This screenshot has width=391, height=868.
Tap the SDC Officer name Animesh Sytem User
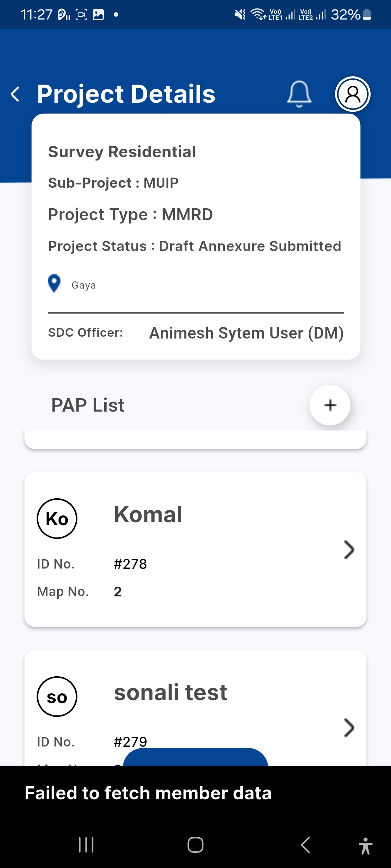coord(246,333)
